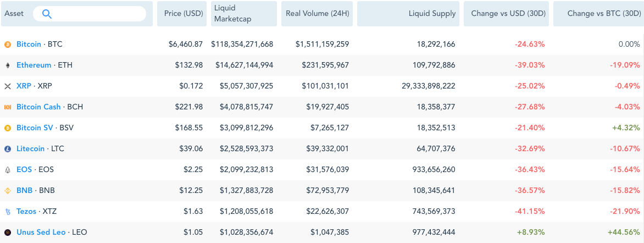Sort by Change vs USD (30D) header
644x243 pixels.
click(507, 14)
